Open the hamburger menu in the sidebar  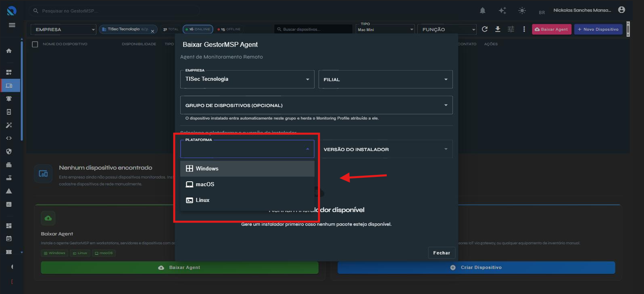point(12,25)
